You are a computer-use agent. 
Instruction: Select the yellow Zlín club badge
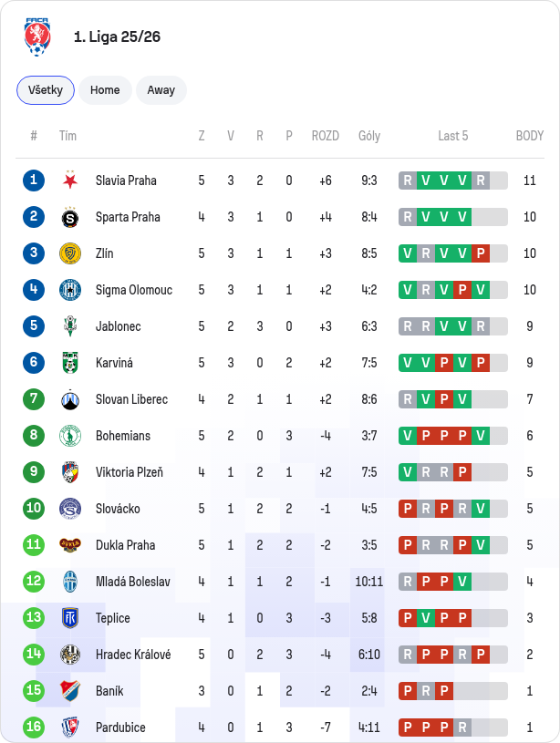(x=70, y=253)
